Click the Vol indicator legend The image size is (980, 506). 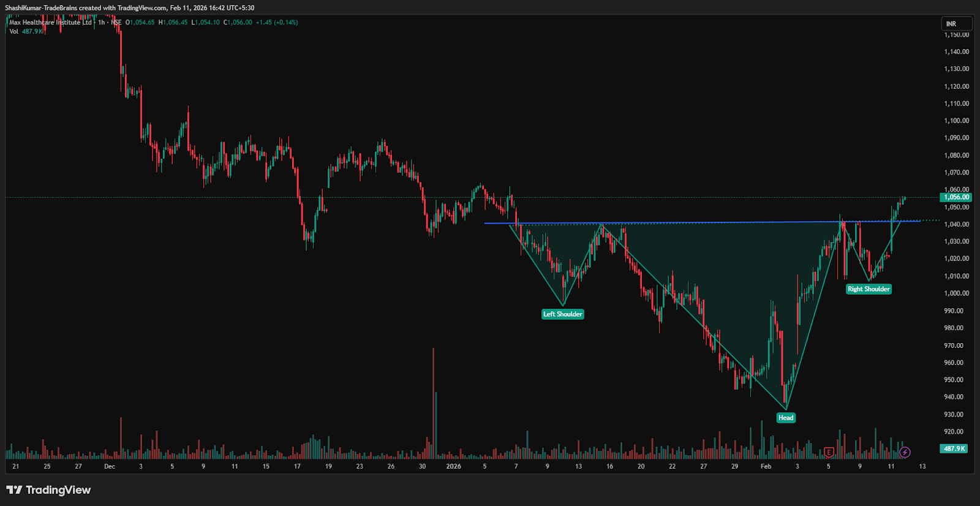14,31
